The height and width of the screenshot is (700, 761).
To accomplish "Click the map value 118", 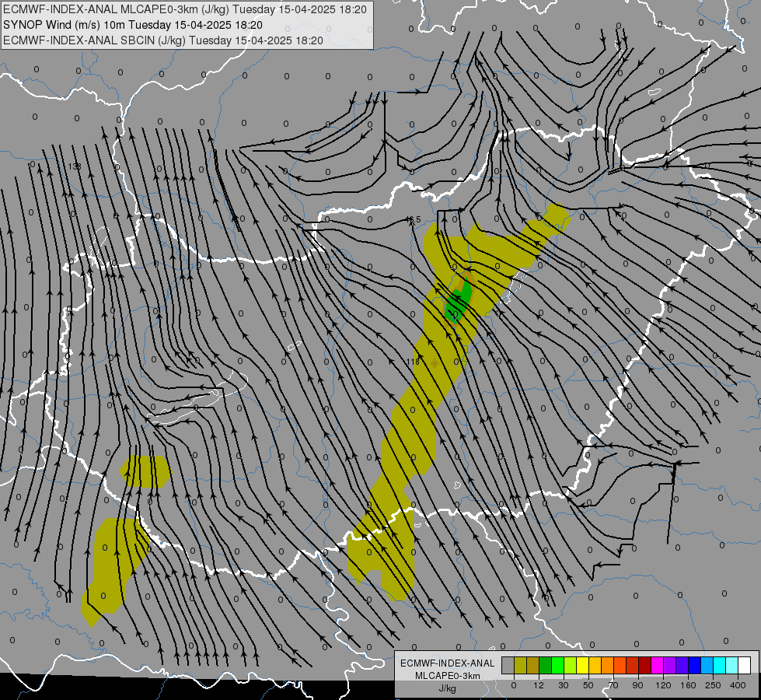I will pyautogui.click(x=413, y=362).
